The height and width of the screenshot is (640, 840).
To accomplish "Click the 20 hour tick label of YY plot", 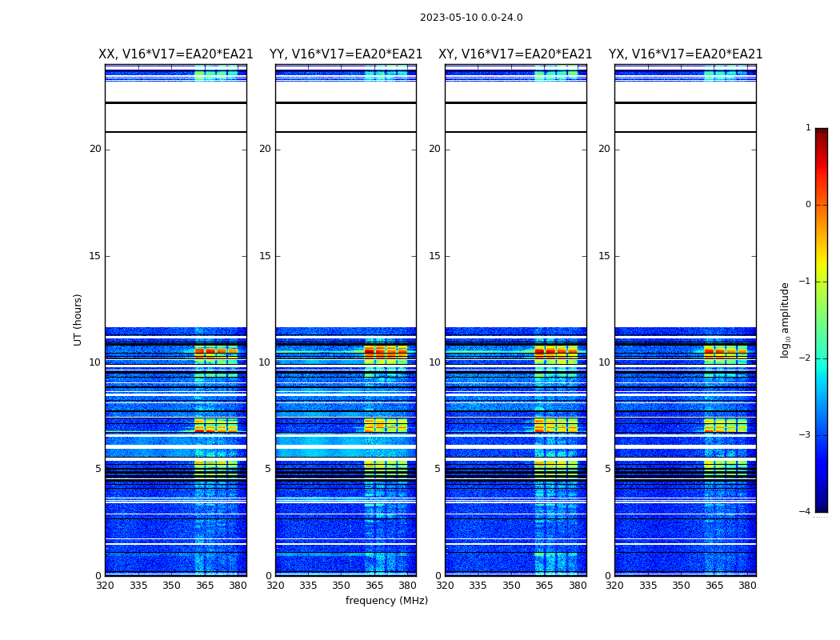I will click(x=265, y=149).
